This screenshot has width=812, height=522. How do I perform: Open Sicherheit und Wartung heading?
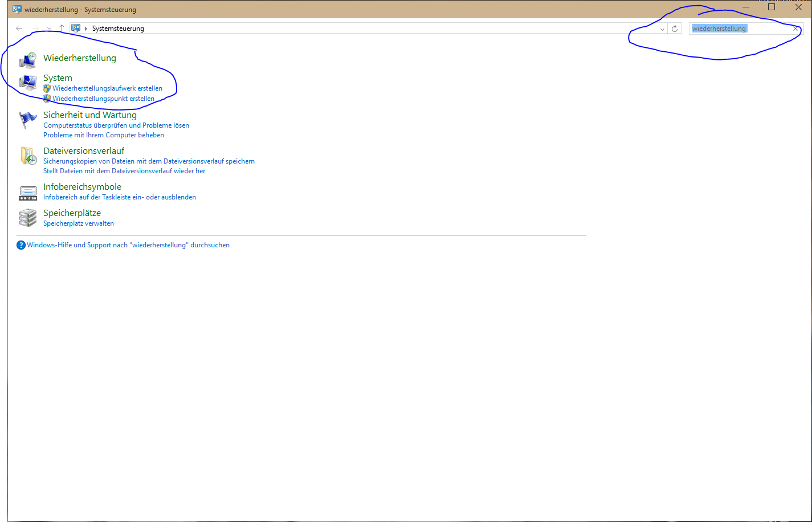90,115
